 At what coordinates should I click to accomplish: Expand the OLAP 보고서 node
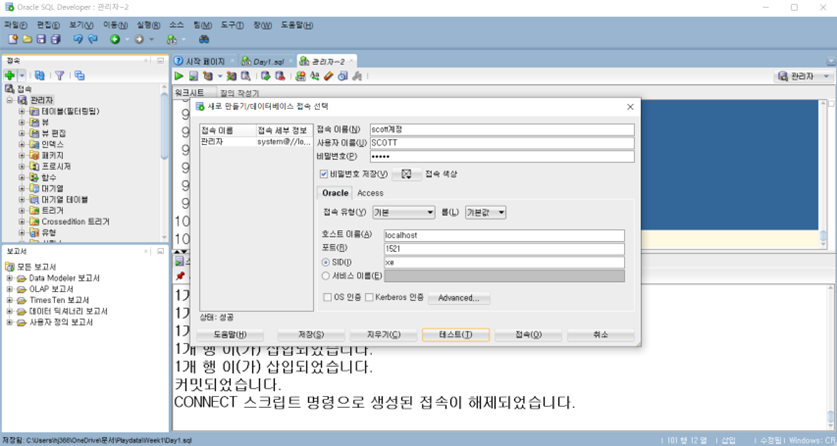[9, 289]
